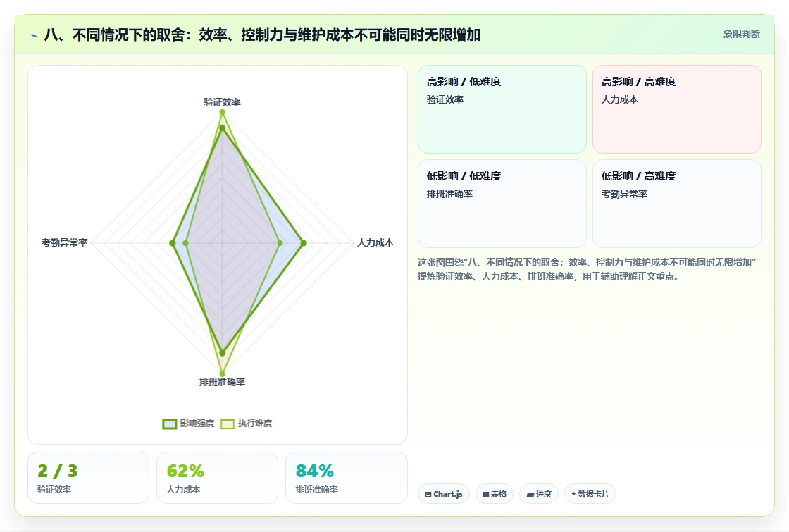Click the 排班准确率 radar axis label

222,382
